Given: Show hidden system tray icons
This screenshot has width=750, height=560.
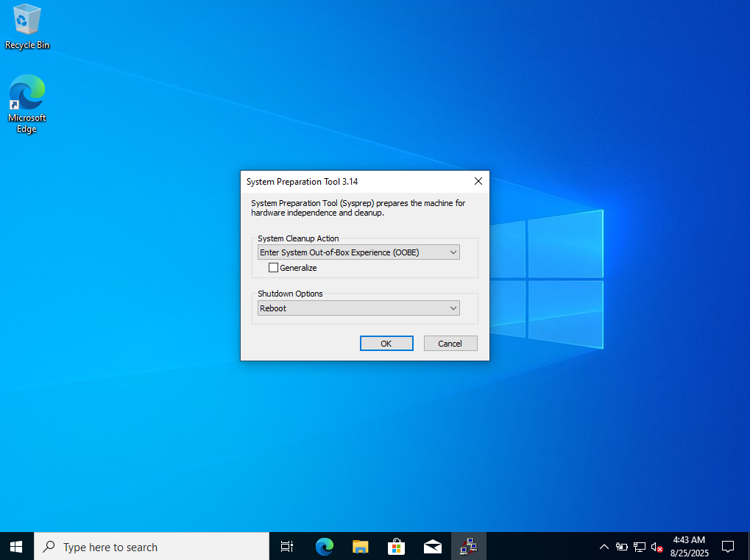Looking at the screenshot, I should pyautogui.click(x=604, y=547).
